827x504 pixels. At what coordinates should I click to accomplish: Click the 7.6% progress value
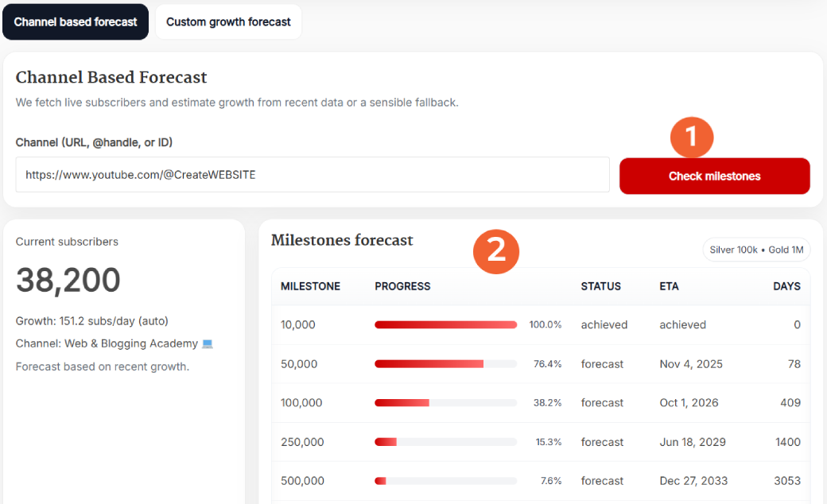(551, 481)
